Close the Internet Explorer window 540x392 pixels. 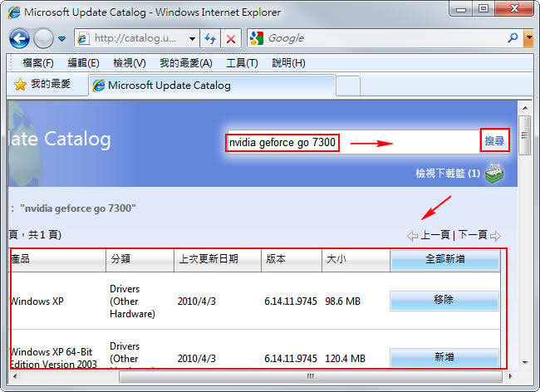(x=514, y=9)
